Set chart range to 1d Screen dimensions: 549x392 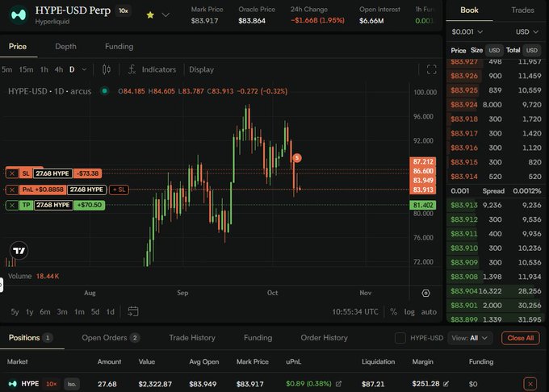111,311
